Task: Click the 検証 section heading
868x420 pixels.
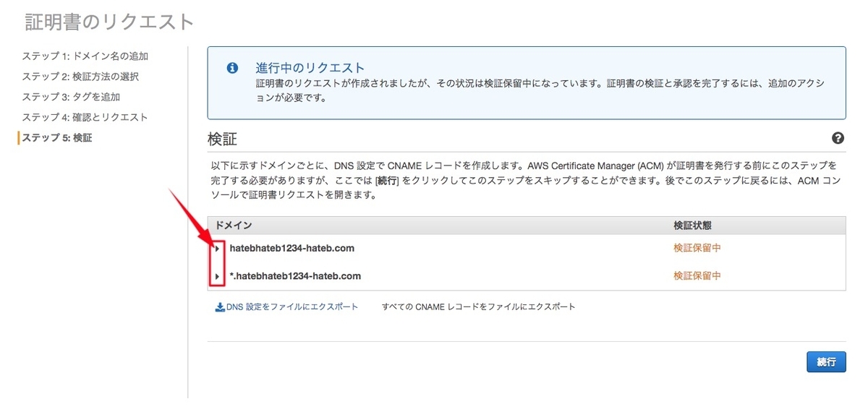Action: (x=222, y=139)
